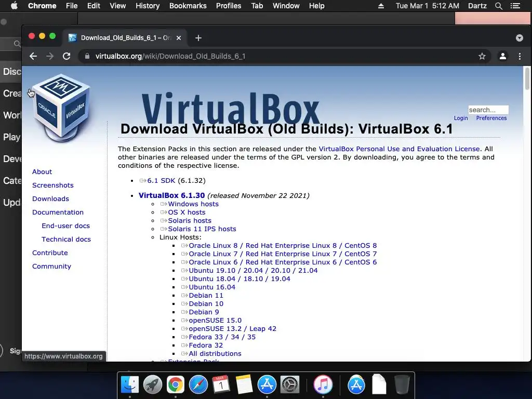
Task: Open the Edit menu
Action: [94, 6]
